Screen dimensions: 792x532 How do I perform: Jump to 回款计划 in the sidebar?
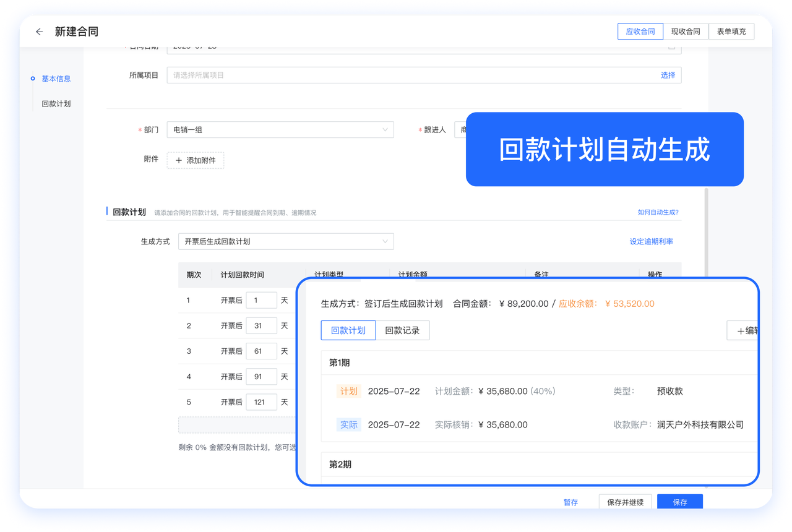point(56,104)
